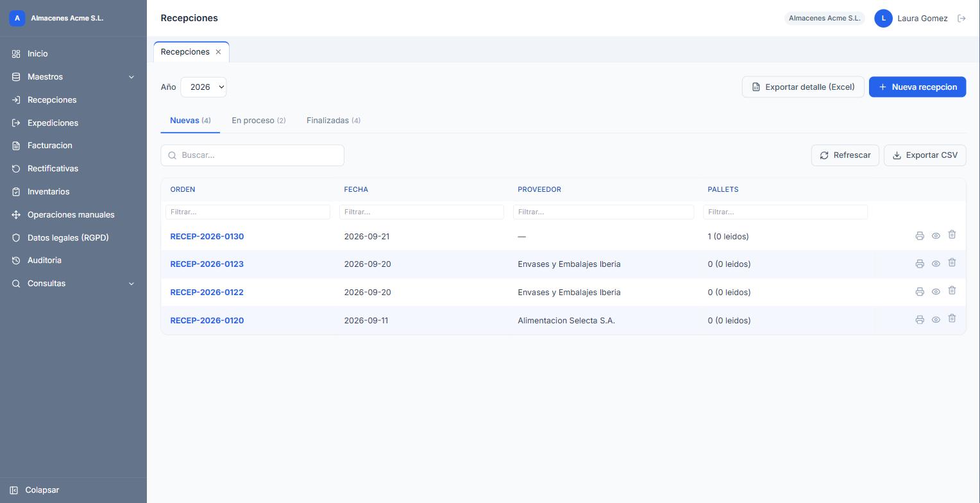Expand the Consultas sidebar menu

[73, 284]
